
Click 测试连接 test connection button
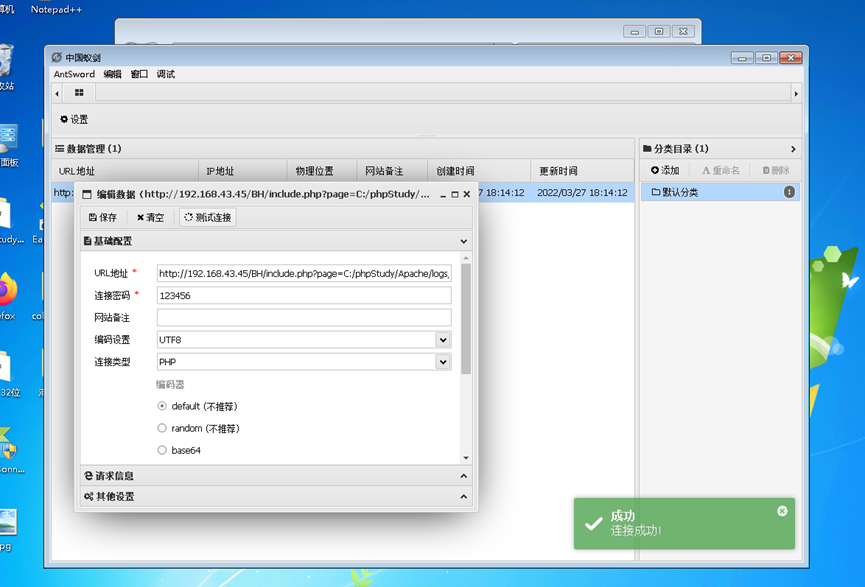207,217
